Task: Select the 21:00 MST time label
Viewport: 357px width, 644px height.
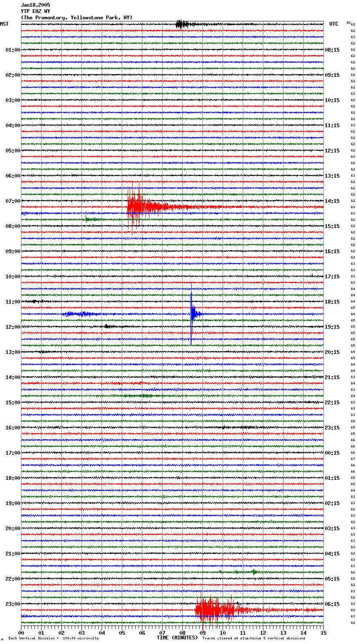Action: pos(13,554)
